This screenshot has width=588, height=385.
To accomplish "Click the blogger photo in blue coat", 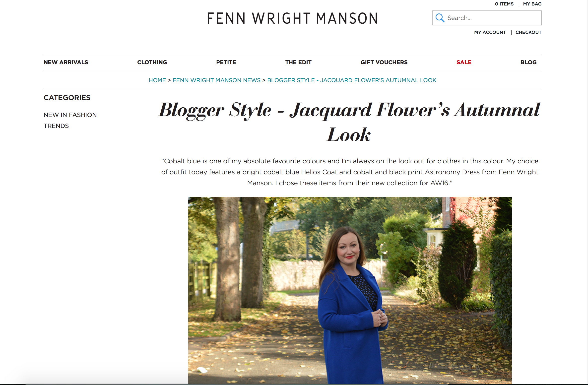I will (350, 290).
